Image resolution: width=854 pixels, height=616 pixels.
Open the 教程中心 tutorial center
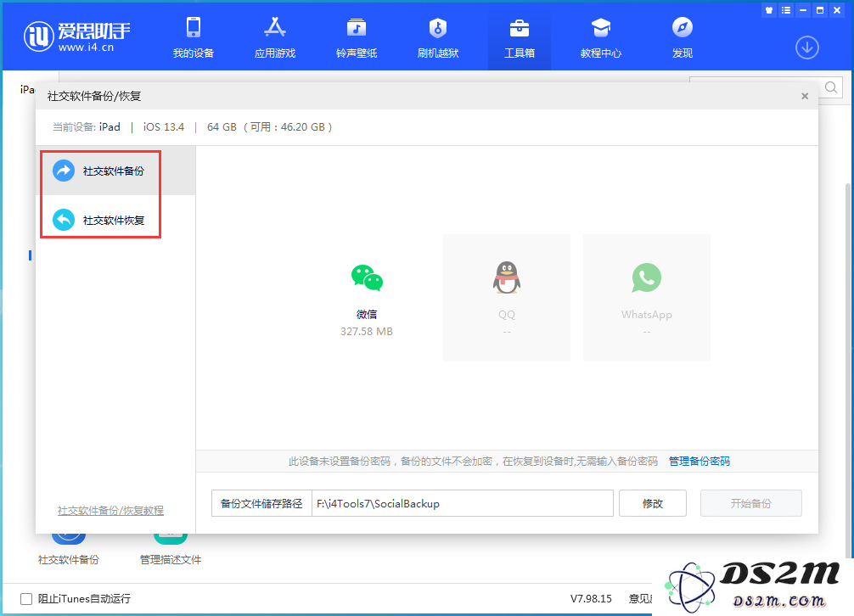coord(601,37)
